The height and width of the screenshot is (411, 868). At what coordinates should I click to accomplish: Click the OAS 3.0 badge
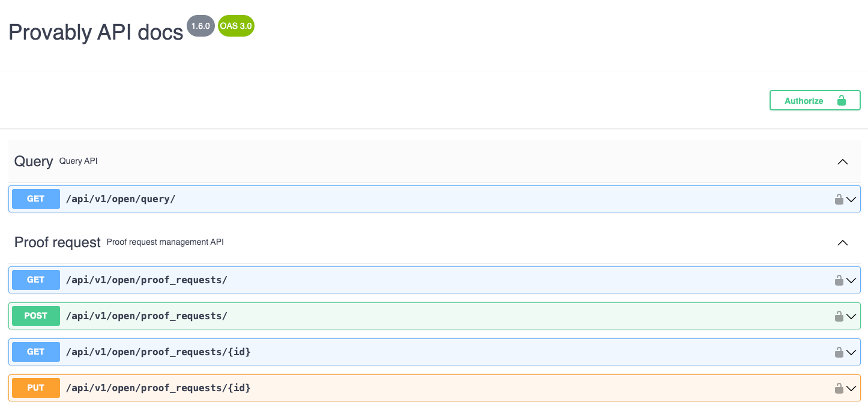(x=236, y=26)
